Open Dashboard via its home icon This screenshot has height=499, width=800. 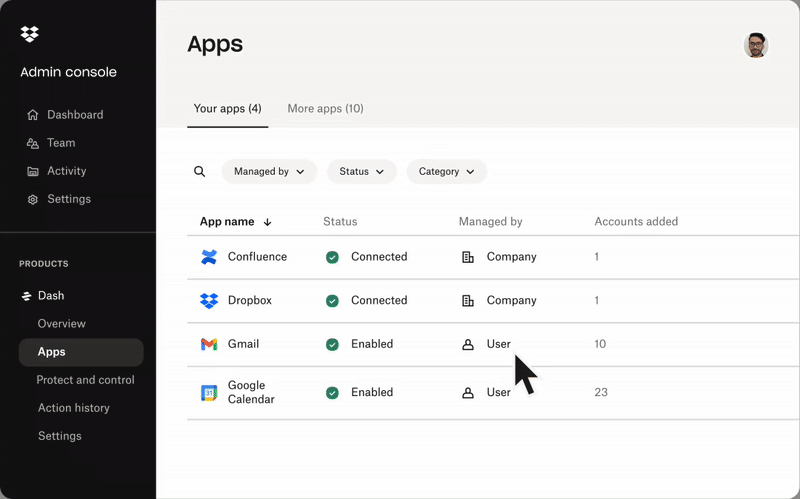33,115
